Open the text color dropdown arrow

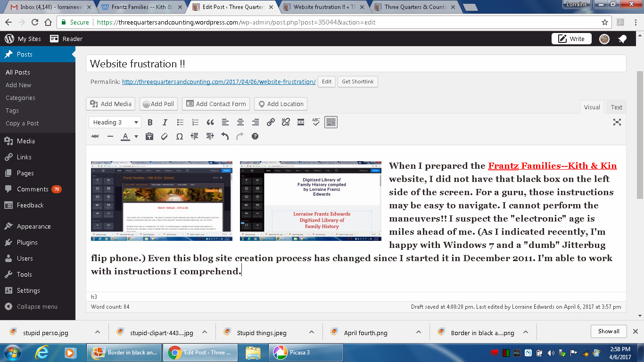136,137
